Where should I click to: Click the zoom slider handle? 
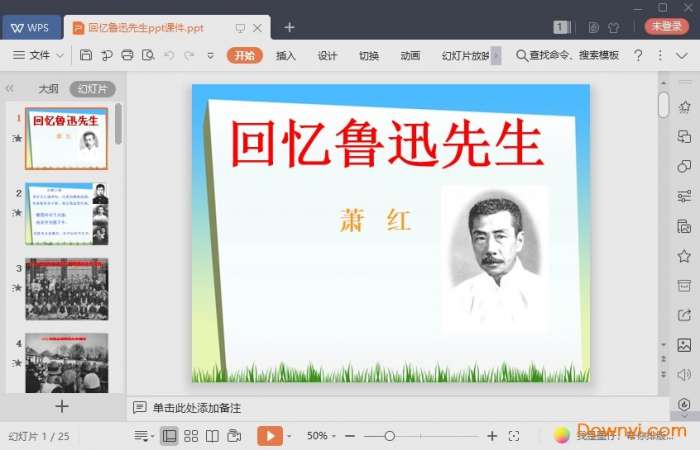click(389, 436)
